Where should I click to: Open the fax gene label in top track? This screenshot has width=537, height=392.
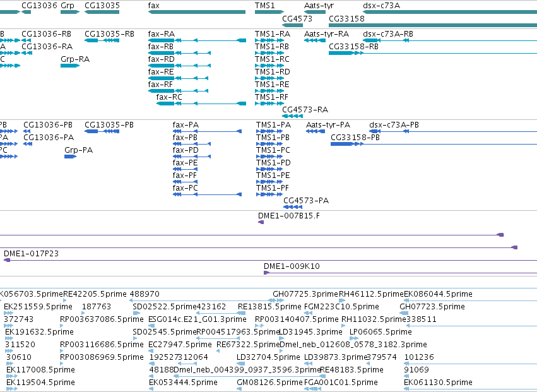point(154,6)
